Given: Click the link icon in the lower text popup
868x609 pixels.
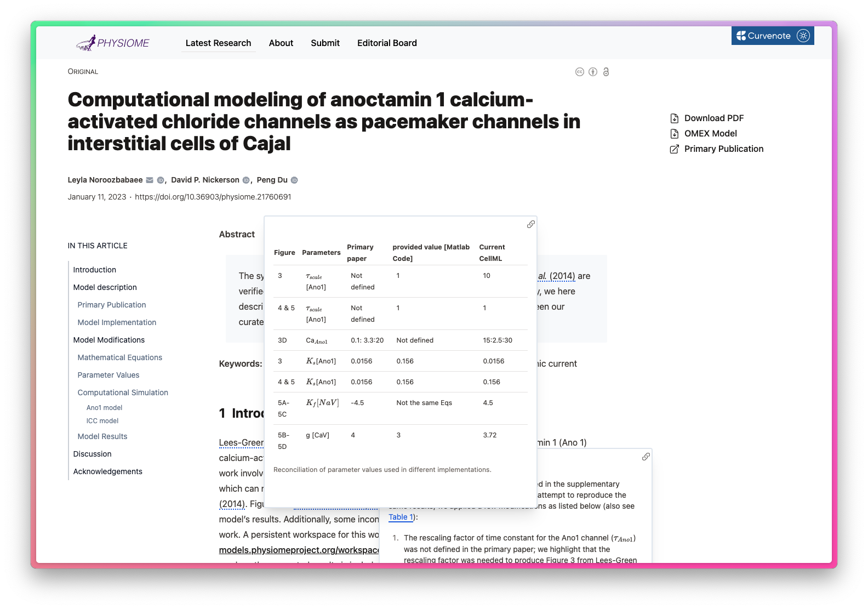Looking at the screenshot, I should pyautogui.click(x=646, y=457).
